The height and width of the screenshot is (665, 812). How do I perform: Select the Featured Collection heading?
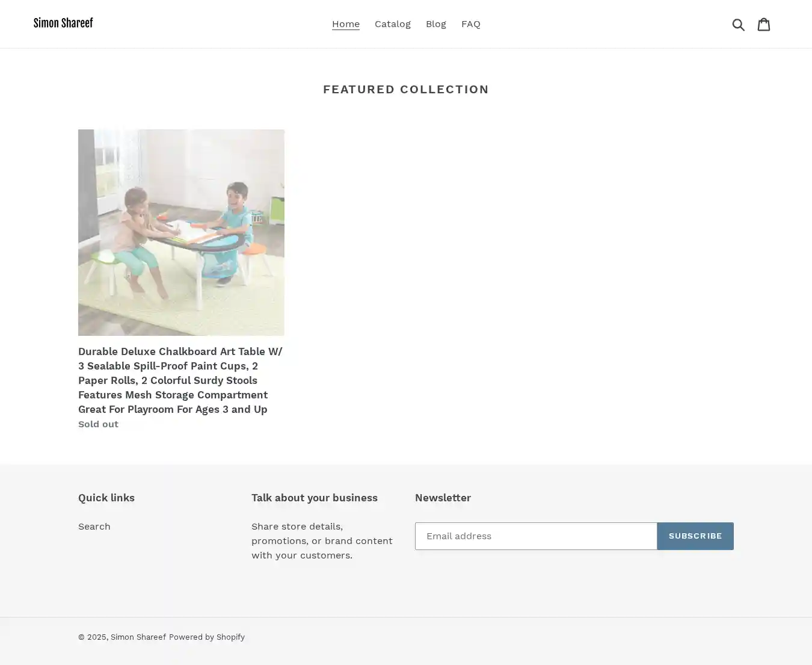coord(406,89)
